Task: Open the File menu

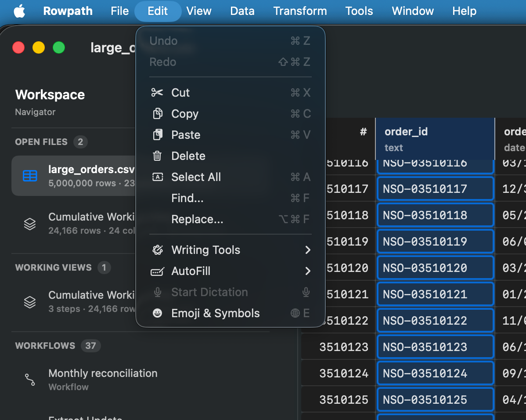Action: (x=120, y=11)
